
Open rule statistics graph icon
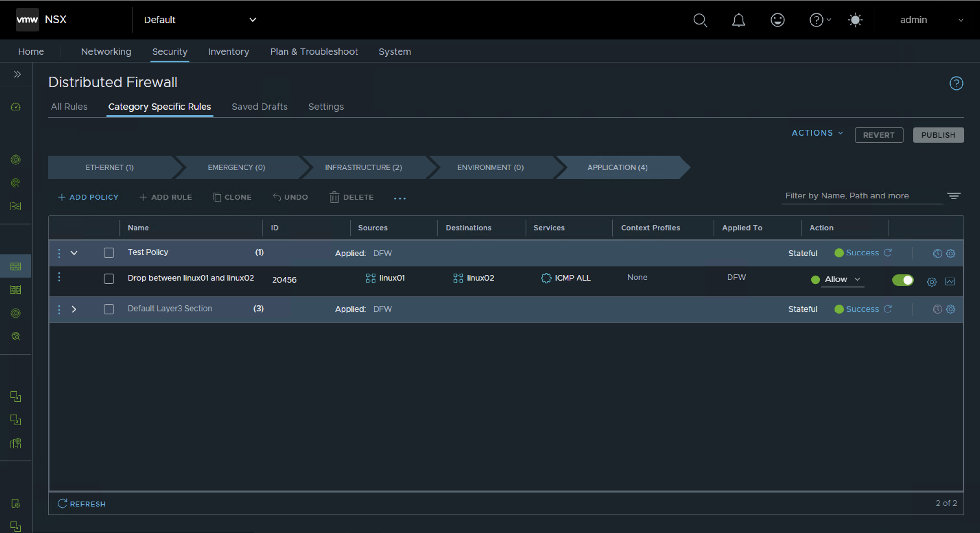pyautogui.click(x=950, y=281)
